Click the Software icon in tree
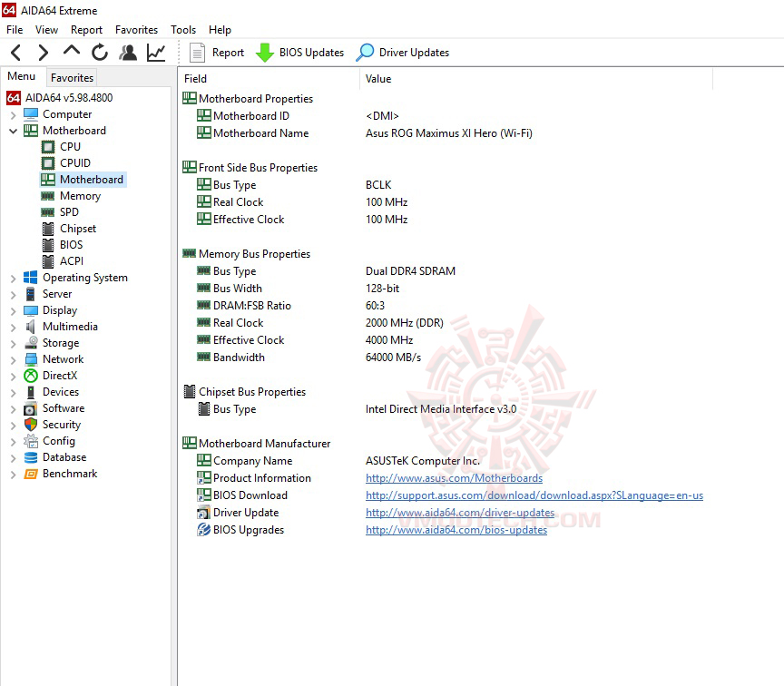This screenshot has width=784, height=686. (x=31, y=408)
